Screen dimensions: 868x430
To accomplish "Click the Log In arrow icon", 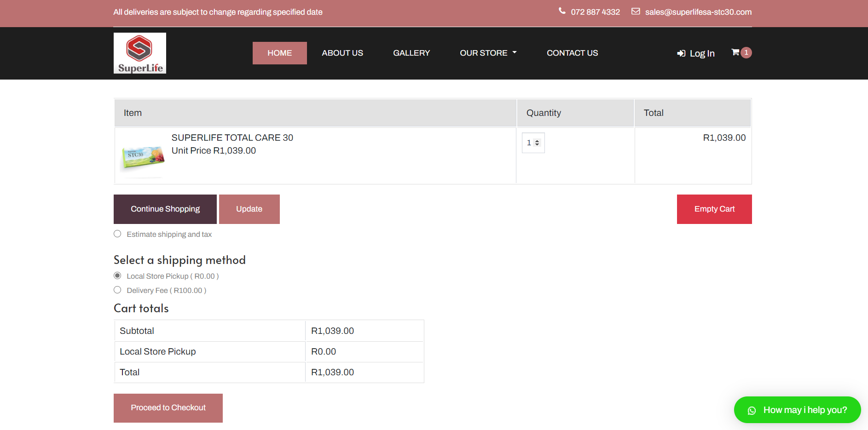I will coord(681,53).
